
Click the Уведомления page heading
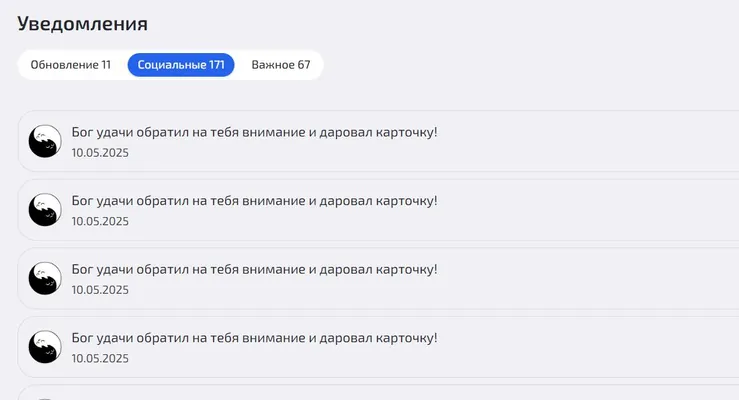82,24
